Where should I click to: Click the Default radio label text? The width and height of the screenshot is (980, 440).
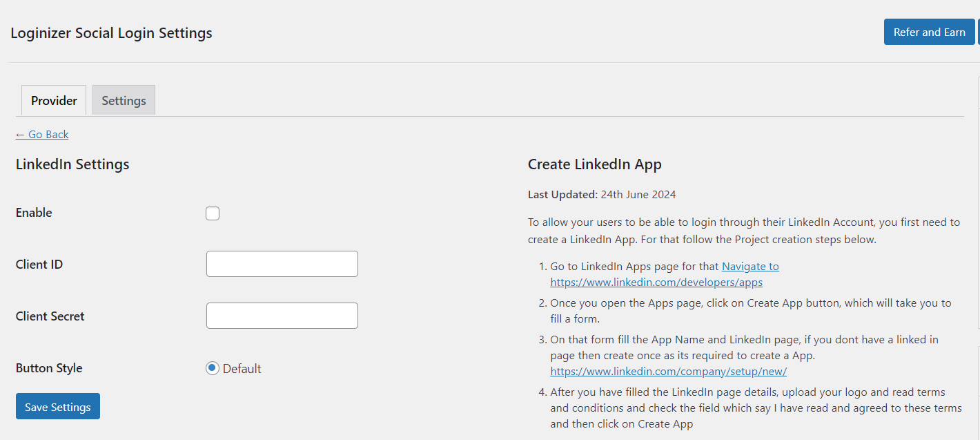click(242, 368)
